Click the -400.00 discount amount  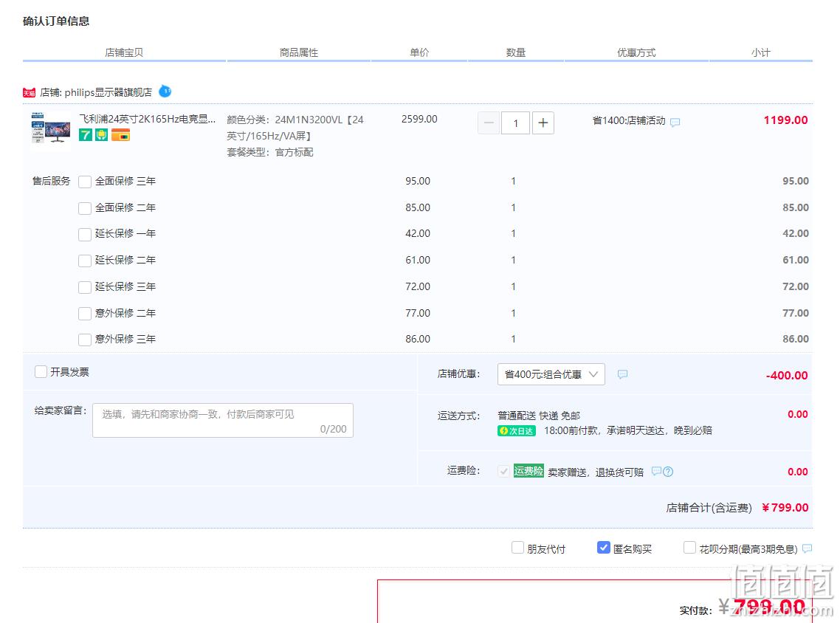pos(787,375)
